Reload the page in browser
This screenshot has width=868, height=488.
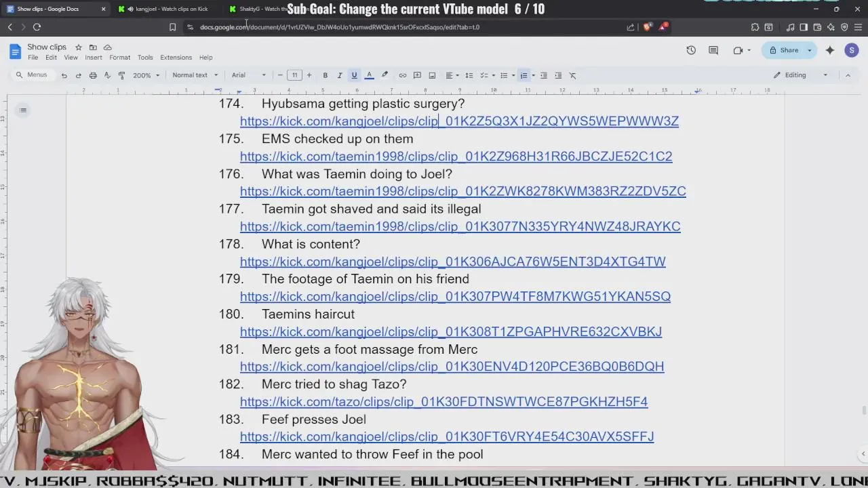pyautogui.click(x=37, y=27)
